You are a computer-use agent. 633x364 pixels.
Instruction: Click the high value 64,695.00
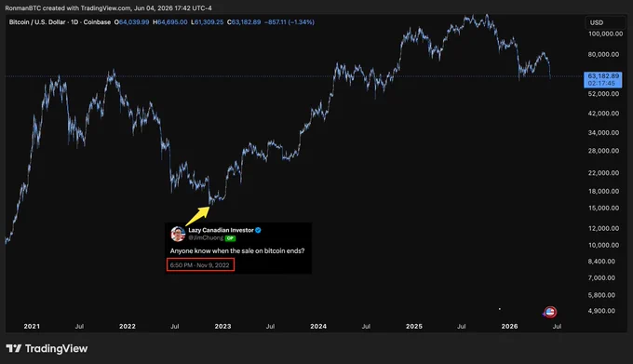pos(172,22)
